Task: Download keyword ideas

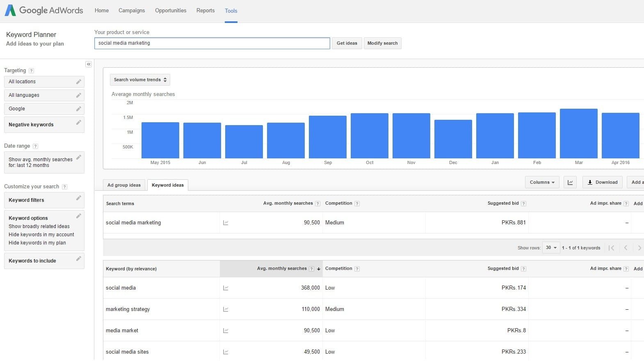Action: 603,182
